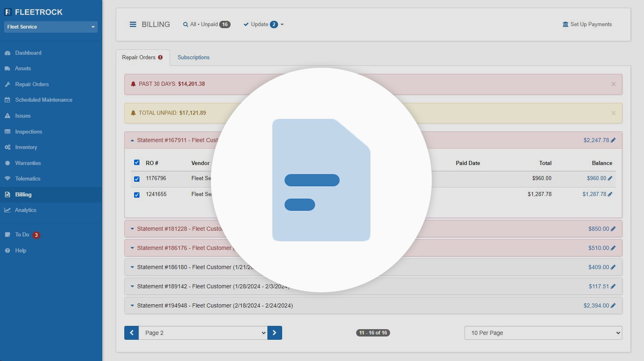
Task: Open the 10 Per Page dropdown
Action: tap(543, 333)
